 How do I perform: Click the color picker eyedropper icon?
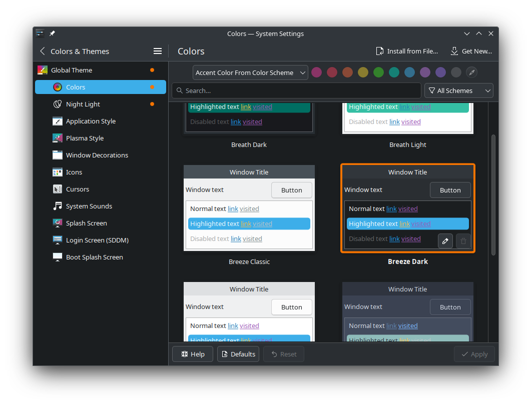(x=471, y=72)
